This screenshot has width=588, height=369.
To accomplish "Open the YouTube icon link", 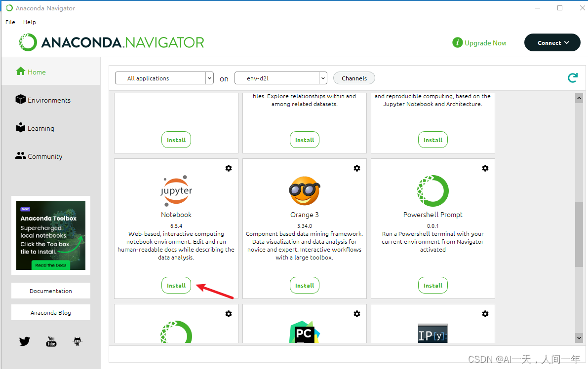I will tap(51, 341).
